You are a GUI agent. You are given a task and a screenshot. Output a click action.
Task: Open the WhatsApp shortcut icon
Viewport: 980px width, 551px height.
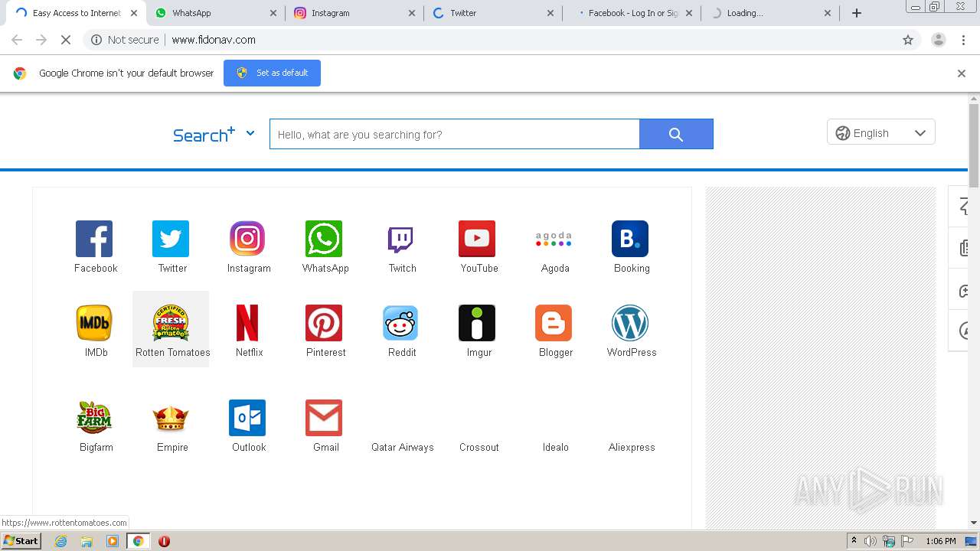click(324, 239)
